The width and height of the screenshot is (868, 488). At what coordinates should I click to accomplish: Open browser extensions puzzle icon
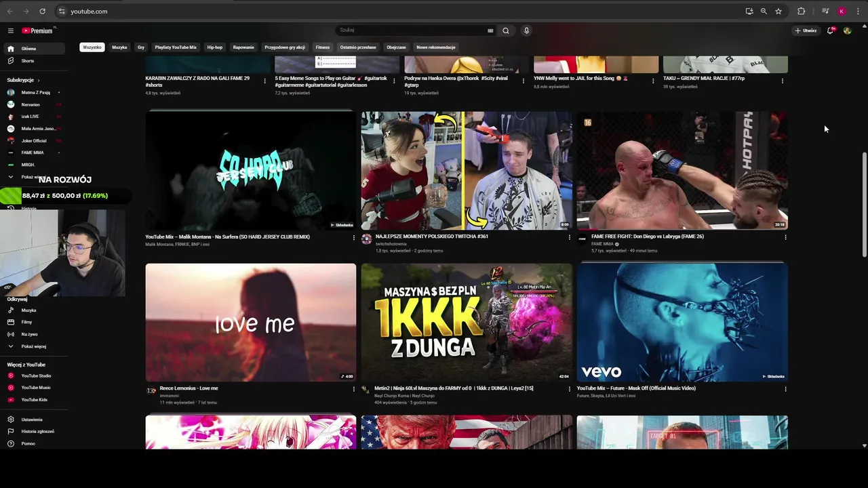pos(801,12)
